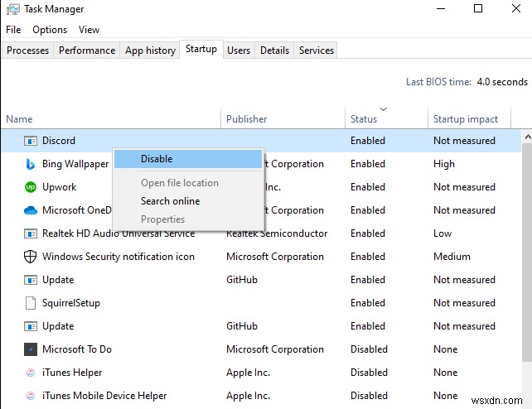
Task: Open the Options menu
Action: (50, 30)
